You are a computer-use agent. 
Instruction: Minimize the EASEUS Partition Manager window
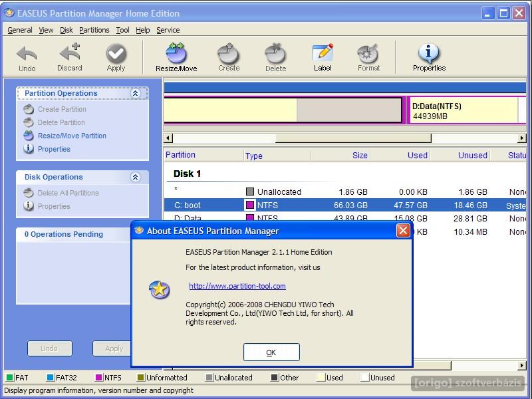(x=488, y=13)
